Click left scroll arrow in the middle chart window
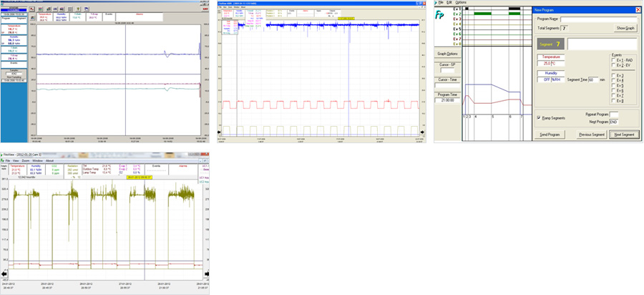644x295 pixels. pos(219,132)
